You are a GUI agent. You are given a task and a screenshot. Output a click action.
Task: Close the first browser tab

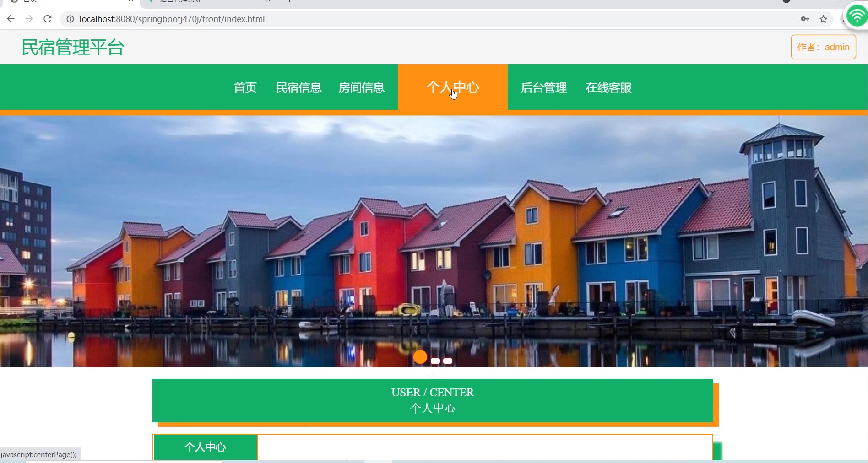(131, 1)
